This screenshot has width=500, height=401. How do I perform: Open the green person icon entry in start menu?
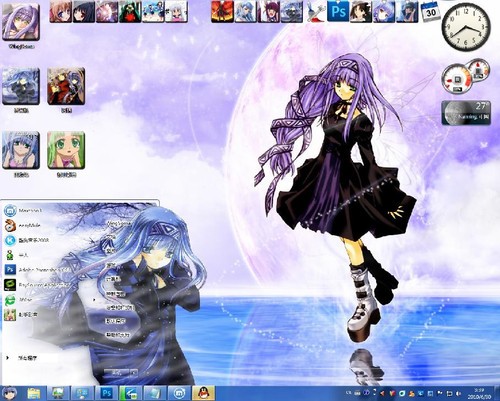[x=17, y=255]
